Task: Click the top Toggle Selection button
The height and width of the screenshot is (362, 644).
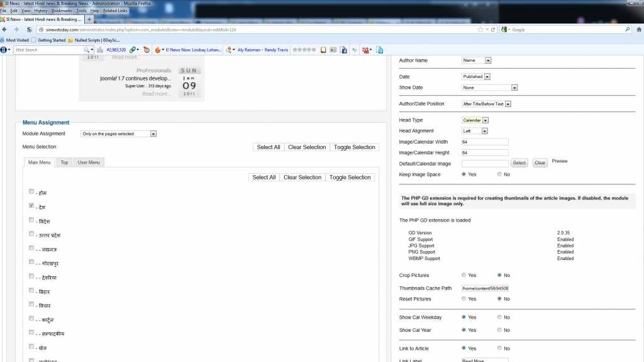Action: 355,147
